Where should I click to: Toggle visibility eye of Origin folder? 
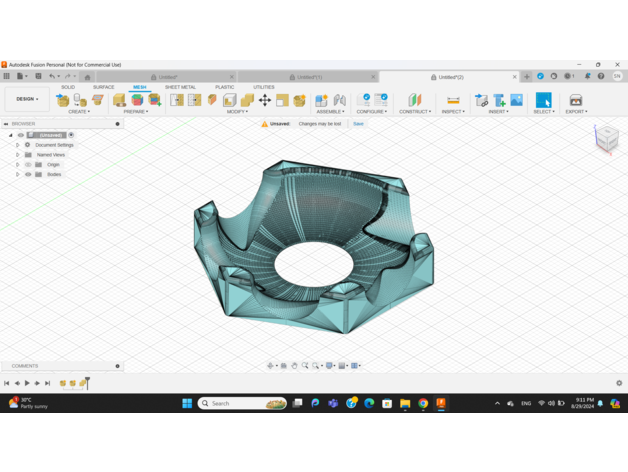click(28, 165)
